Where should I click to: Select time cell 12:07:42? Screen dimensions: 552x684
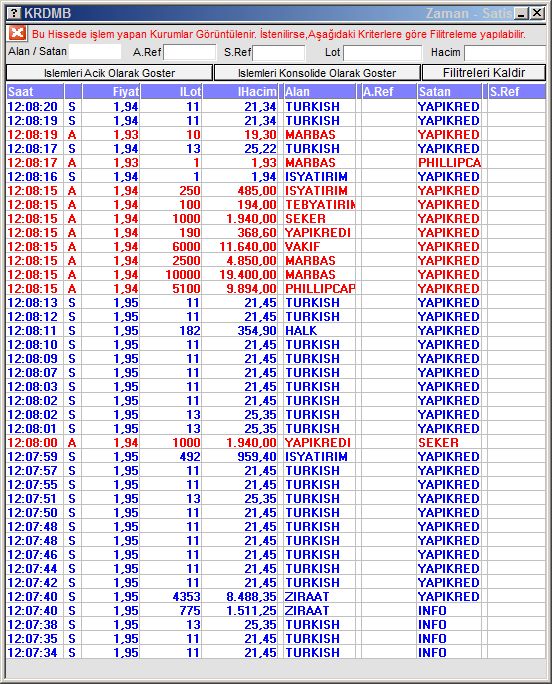point(33,582)
